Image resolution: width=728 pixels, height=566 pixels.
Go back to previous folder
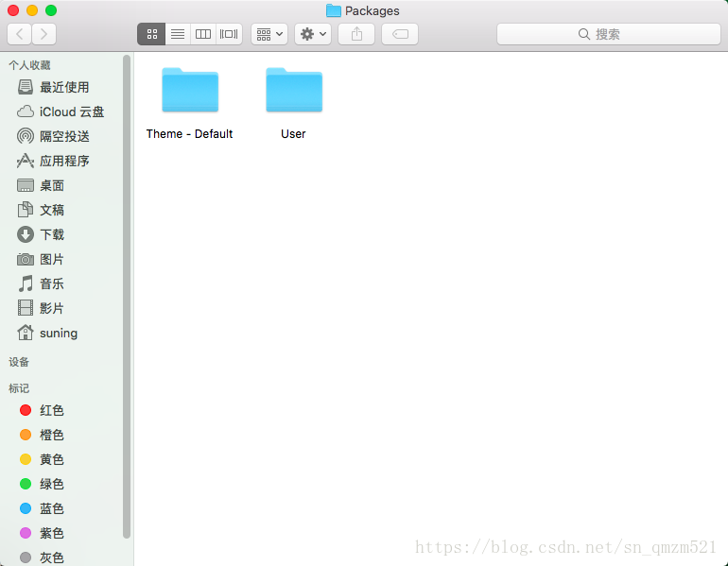[20, 34]
